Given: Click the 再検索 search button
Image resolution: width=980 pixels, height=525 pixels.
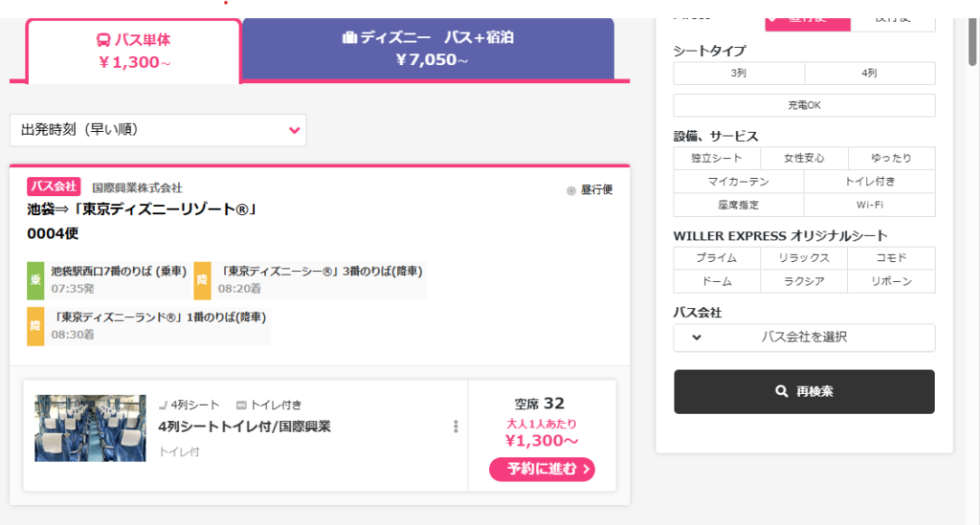Looking at the screenshot, I should [x=804, y=391].
